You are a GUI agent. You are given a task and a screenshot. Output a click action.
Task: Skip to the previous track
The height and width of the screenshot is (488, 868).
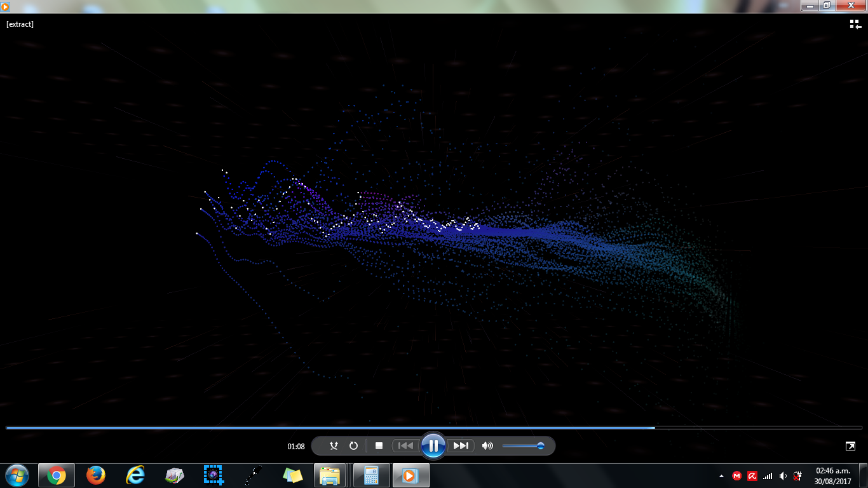tap(405, 446)
